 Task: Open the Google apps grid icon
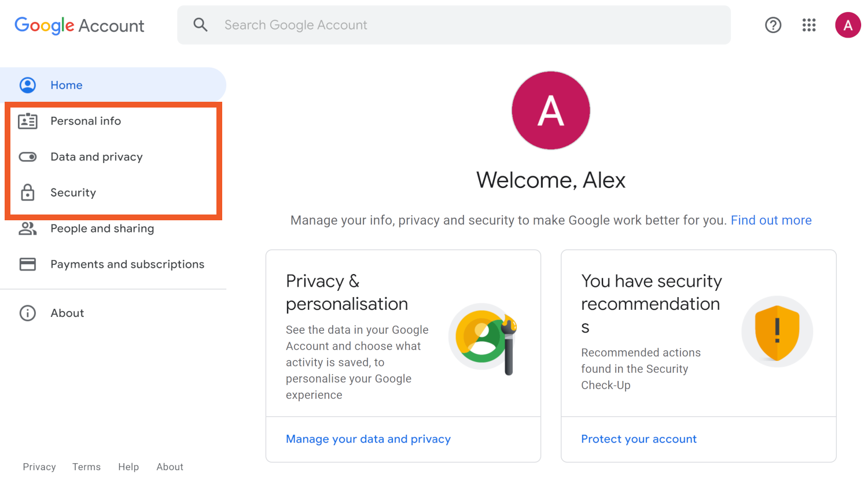[x=809, y=25]
